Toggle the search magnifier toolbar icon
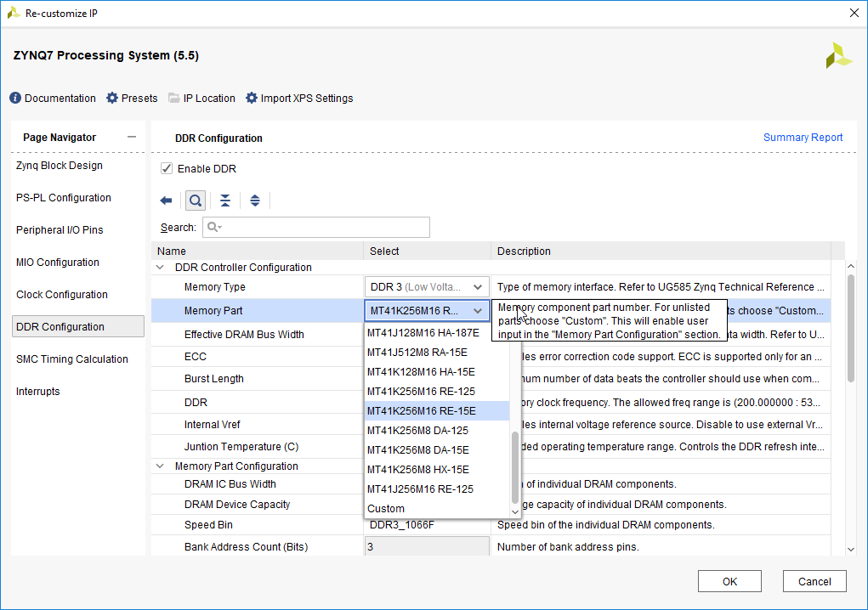The height and width of the screenshot is (610, 868). coord(195,201)
